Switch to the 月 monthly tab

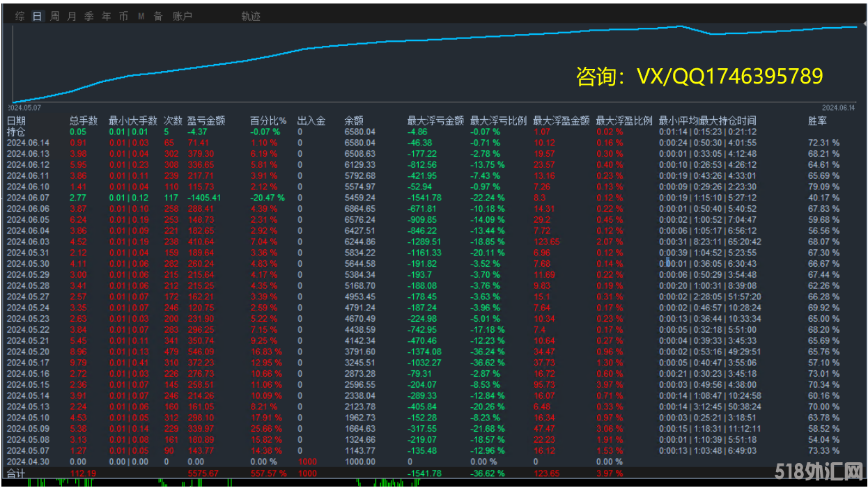click(x=72, y=16)
